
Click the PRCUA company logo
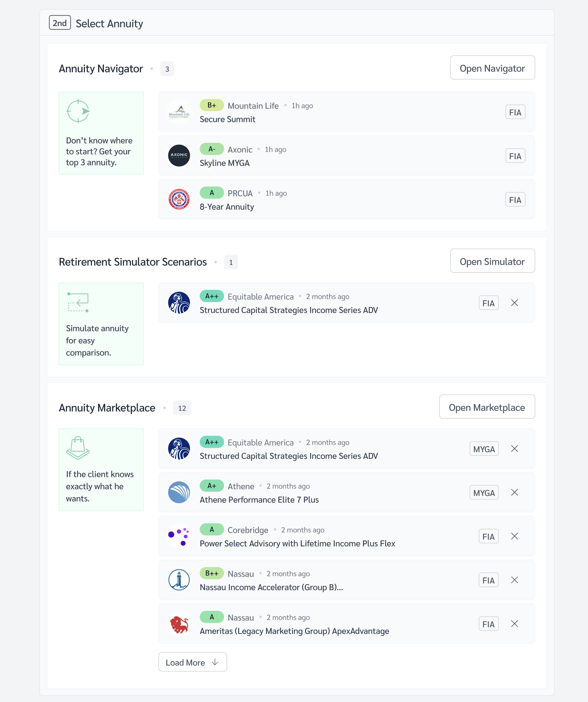coord(179,200)
